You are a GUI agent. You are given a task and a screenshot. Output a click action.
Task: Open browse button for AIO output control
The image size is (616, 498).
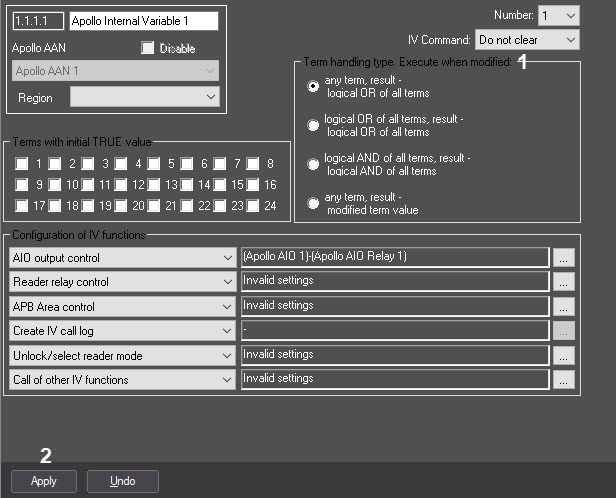[565, 258]
